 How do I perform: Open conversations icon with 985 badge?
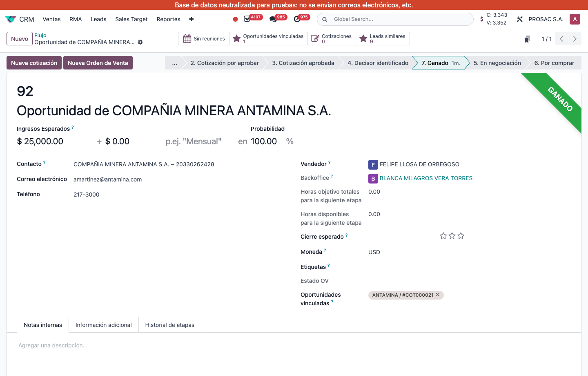[273, 19]
